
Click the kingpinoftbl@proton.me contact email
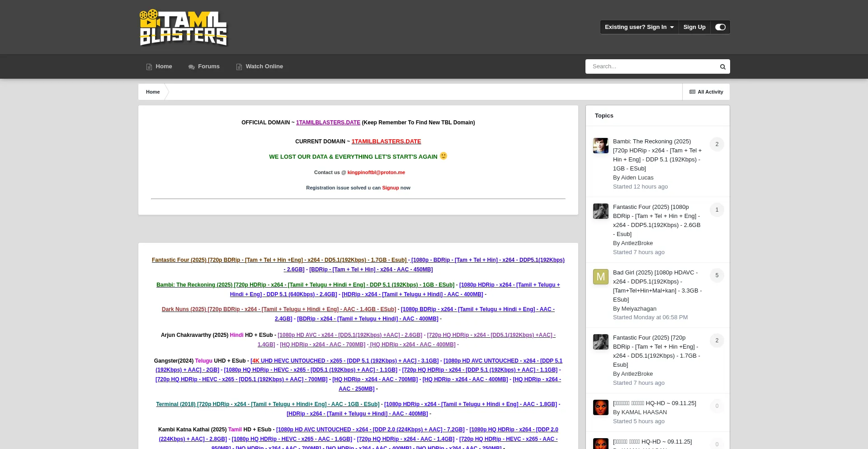tap(376, 172)
